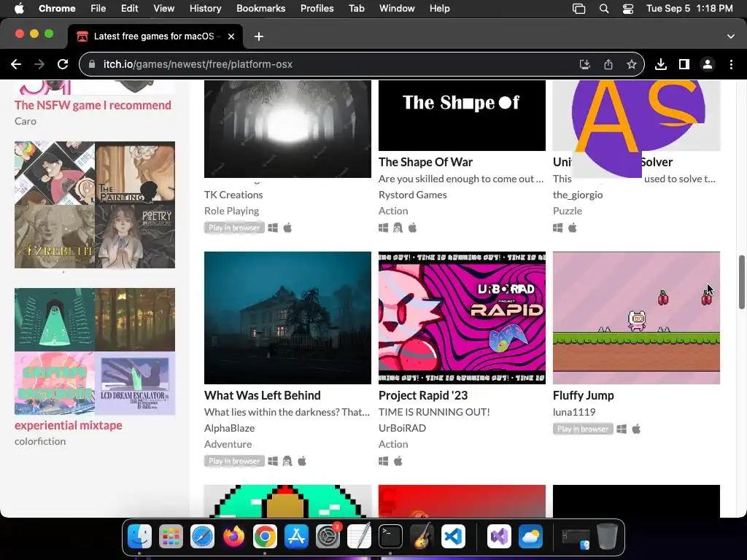Go back with the browser back arrow

click(x=16, y=64)
